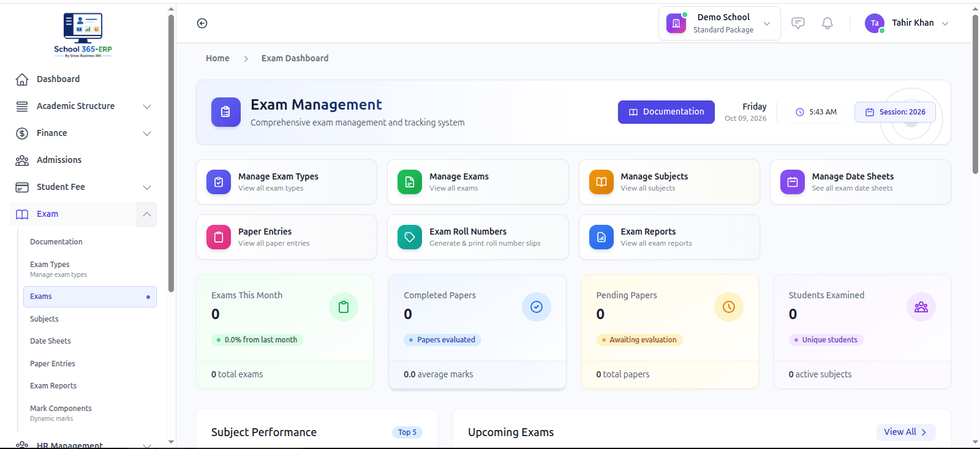Click the blue Documentation button
980x449 pixels.
(x=666, y=112)
